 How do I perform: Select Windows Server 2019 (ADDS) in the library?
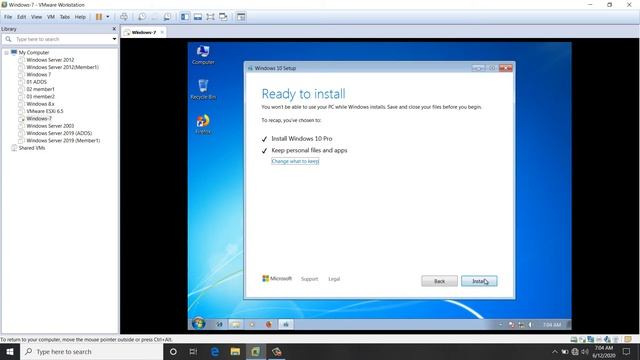coord(59,133)
